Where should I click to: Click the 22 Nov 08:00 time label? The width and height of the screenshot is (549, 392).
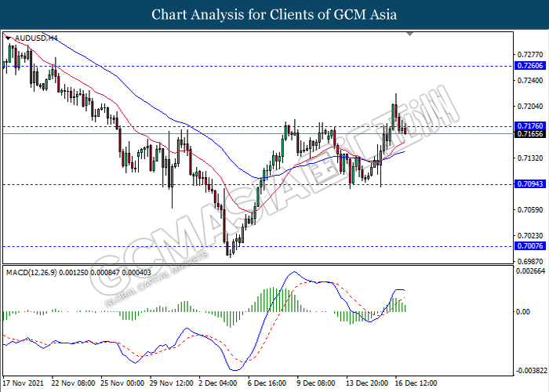(73, 383)
